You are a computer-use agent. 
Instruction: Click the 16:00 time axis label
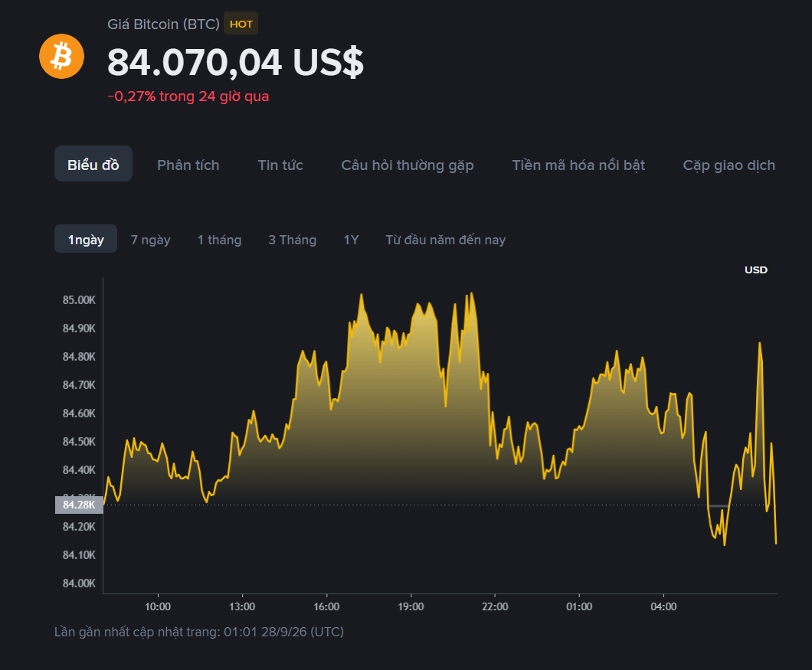326,607
